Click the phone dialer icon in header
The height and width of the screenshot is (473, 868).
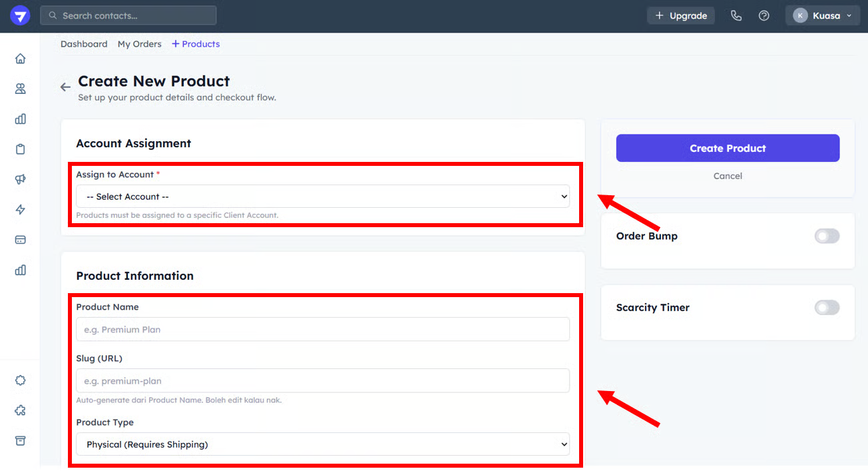pyautogui.click(x=736, y=15)
